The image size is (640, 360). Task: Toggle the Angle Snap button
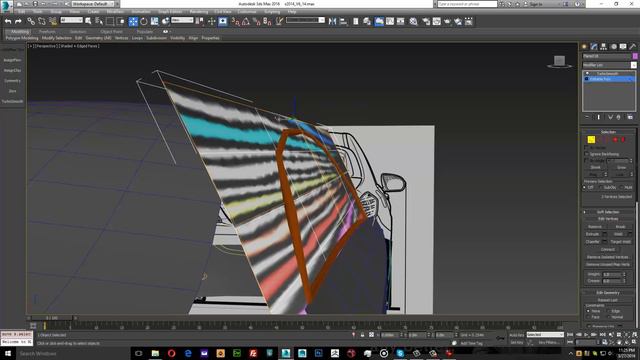(x=246, y=21)
